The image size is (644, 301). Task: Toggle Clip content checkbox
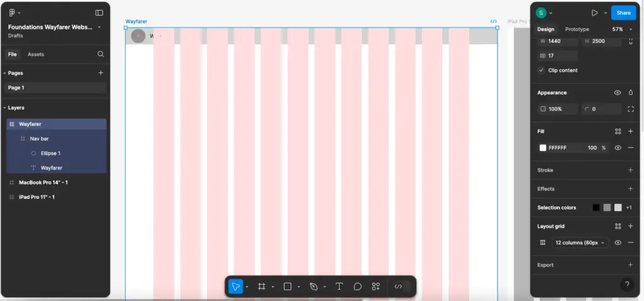pyautogui.click(x=541, y=71)
